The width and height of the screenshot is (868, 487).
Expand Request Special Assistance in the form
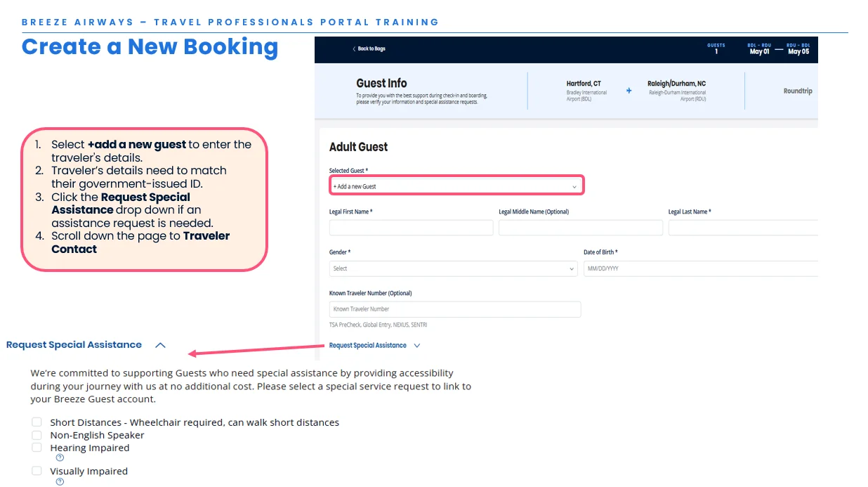(x=368, y=346)
